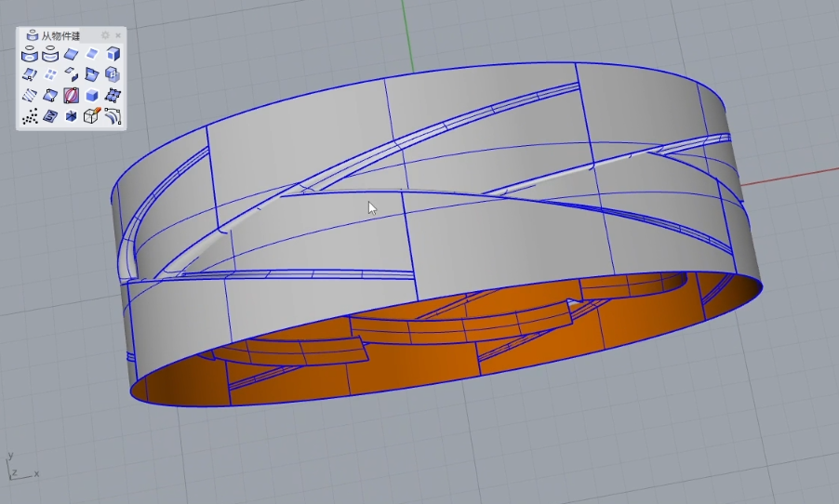Choose the Extract points dotted icon

(x=30, y=116)
